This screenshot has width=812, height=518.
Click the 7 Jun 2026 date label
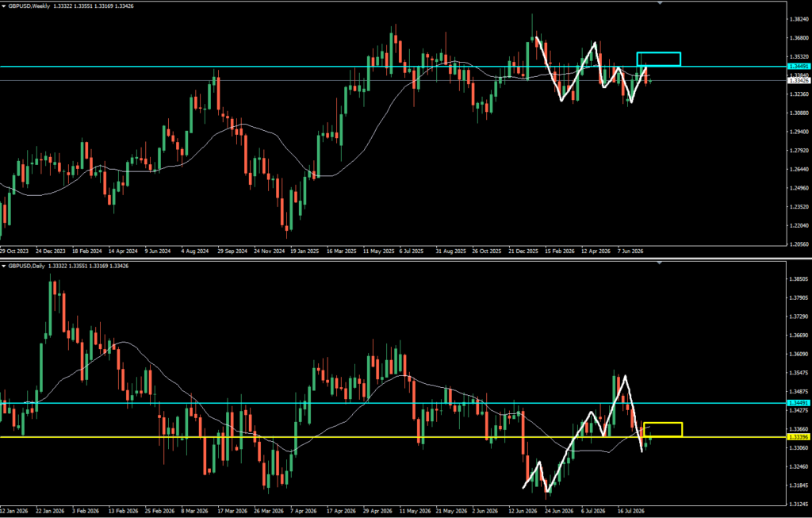(x=630, y=251)
